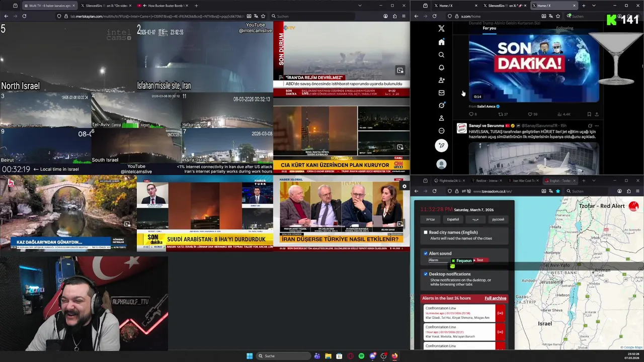Open 'Sanayi ve Savunma' account name
The width and height of the screenshot is (644, 362).
click(x=486, y=125)
